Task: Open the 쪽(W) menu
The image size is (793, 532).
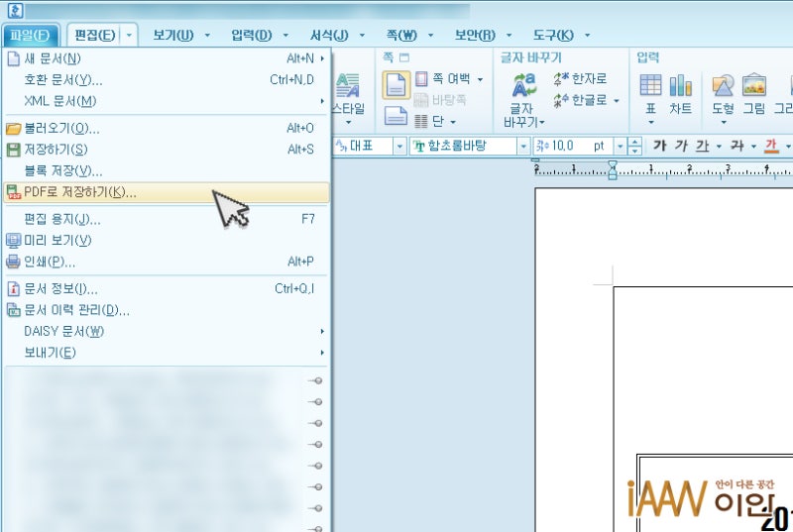Action: pos(401,36)
